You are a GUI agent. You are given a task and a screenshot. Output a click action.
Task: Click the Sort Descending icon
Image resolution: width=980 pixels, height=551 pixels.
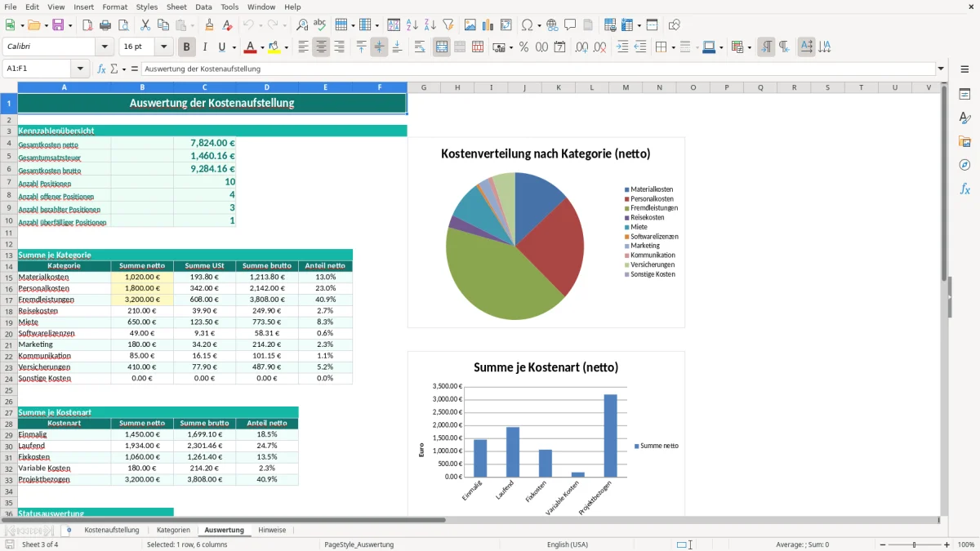(430, 25)
